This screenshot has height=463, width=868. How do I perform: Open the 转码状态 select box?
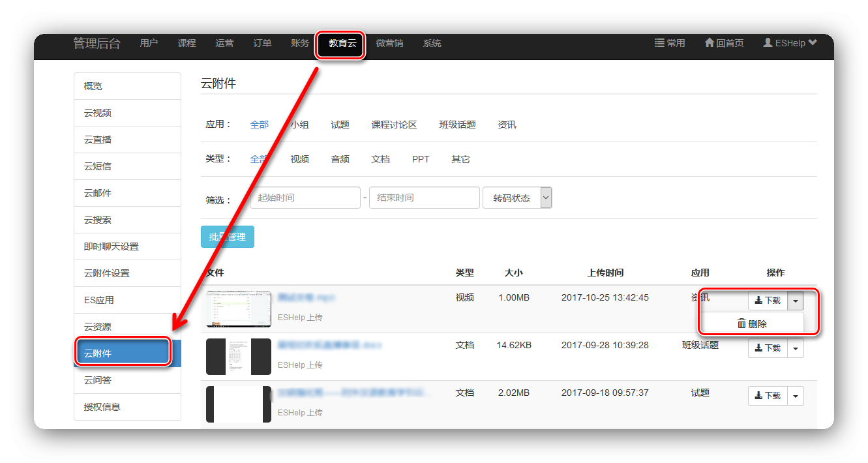pos(517,198)
